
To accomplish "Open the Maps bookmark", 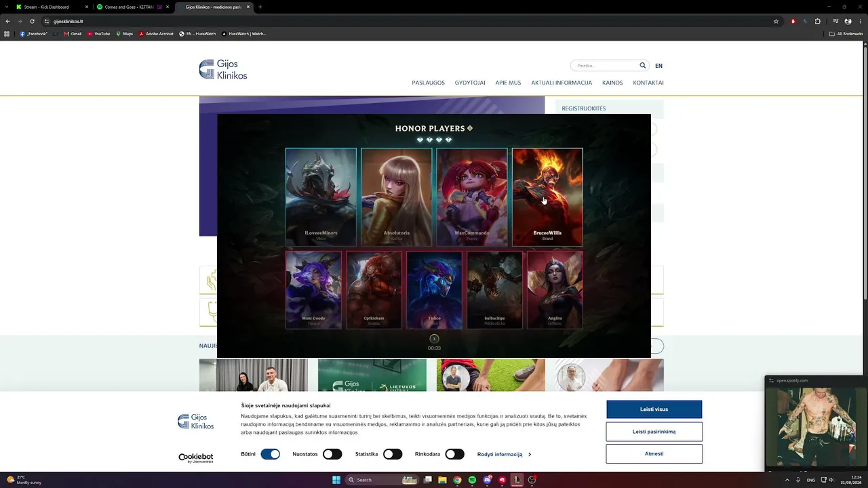I will point(125,33).
